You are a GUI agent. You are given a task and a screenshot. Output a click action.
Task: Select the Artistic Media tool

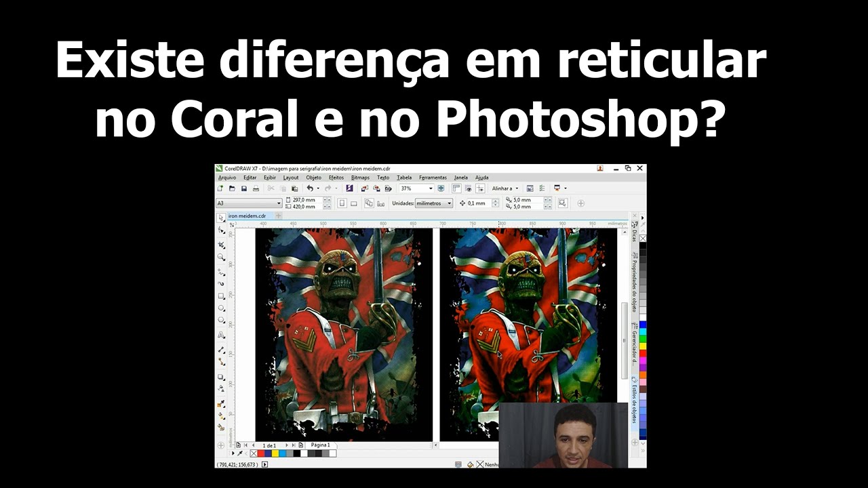click(x=221, y=283)
